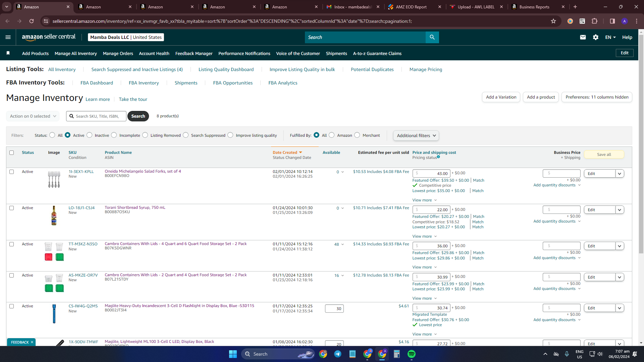View site information icon in address bar
Image resolution: width=644 pixels, height=362 pixels.
pyautogui.click(x=46, y=21)
